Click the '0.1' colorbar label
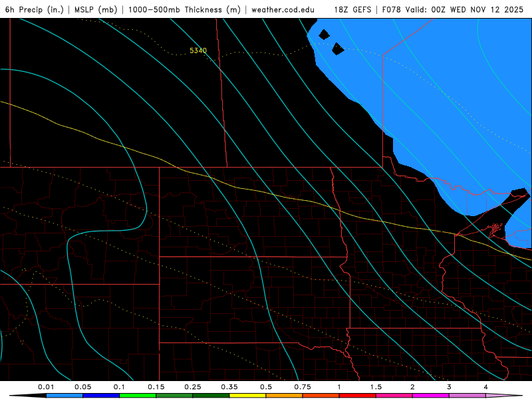This screenshot has width=532, height=399. pos(119,387)
